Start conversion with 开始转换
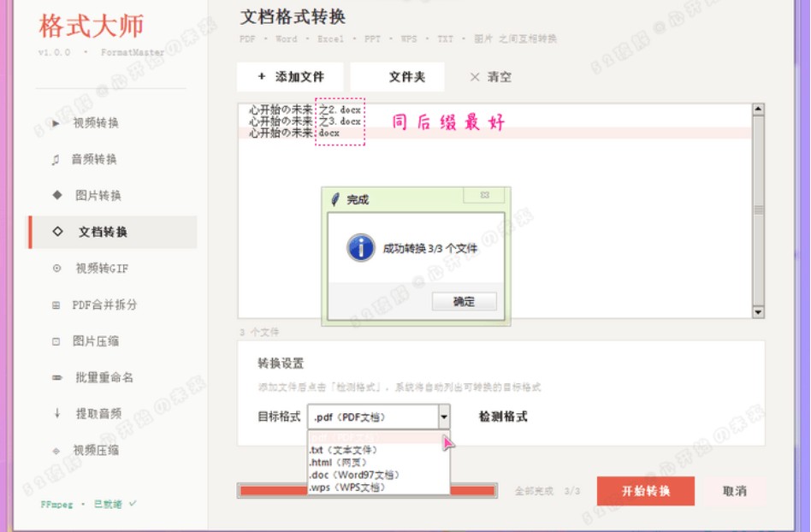The height and width of the screenshot is (532, 811). click(646, 491)
